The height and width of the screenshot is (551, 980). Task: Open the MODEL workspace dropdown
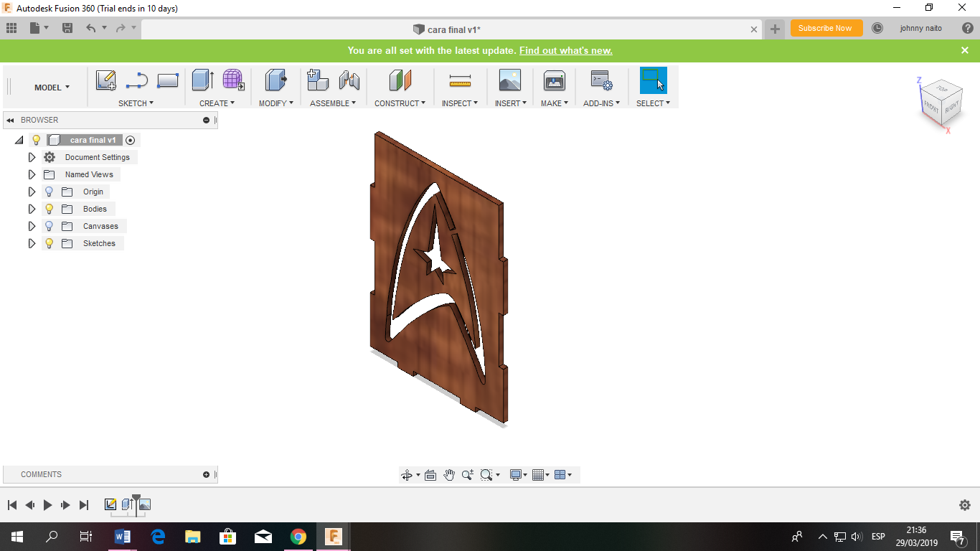(52, 88)
